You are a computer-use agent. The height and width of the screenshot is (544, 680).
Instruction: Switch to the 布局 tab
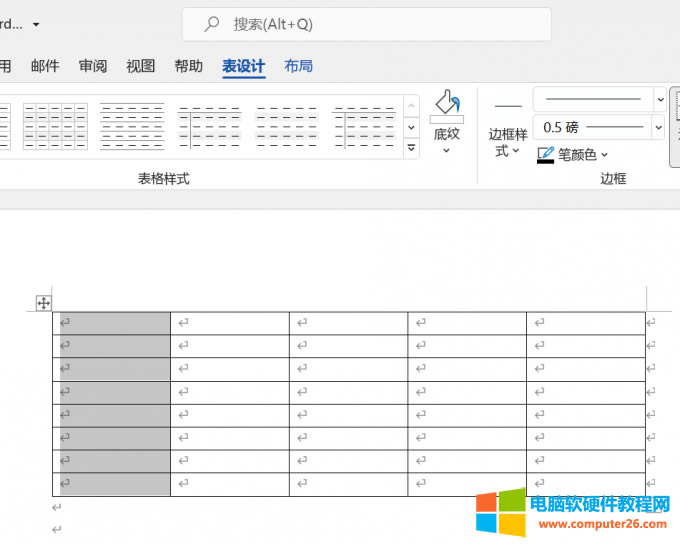[x=298, y=66]
